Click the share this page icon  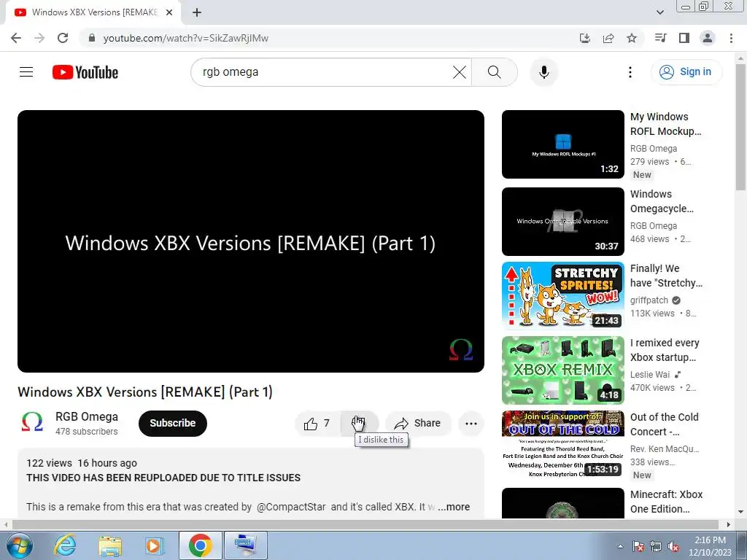click(608, 38)
